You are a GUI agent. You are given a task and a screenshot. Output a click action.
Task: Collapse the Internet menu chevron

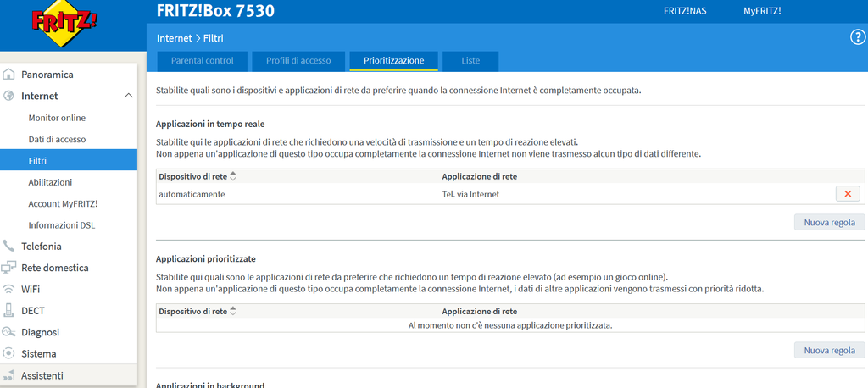point(129,96)
